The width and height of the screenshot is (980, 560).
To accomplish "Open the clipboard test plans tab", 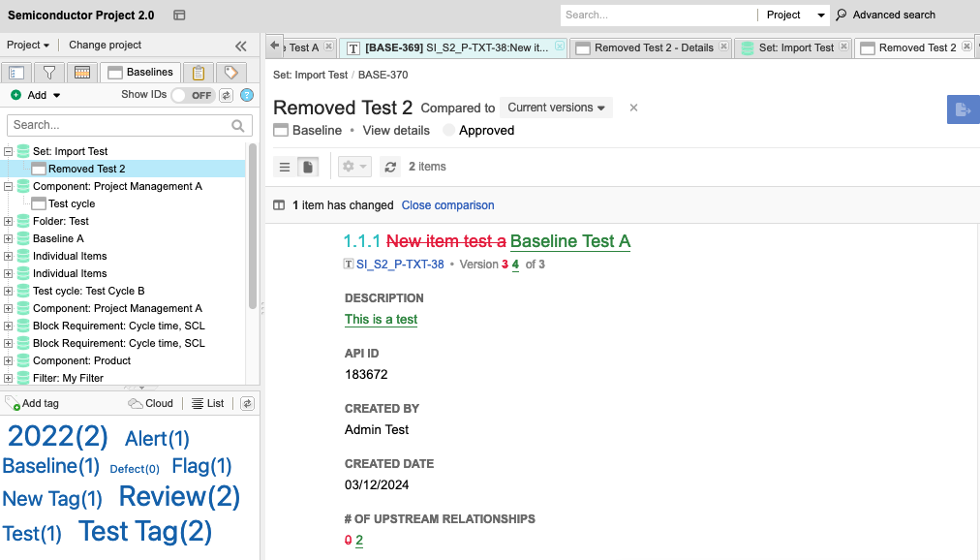I will click(198, 73).
